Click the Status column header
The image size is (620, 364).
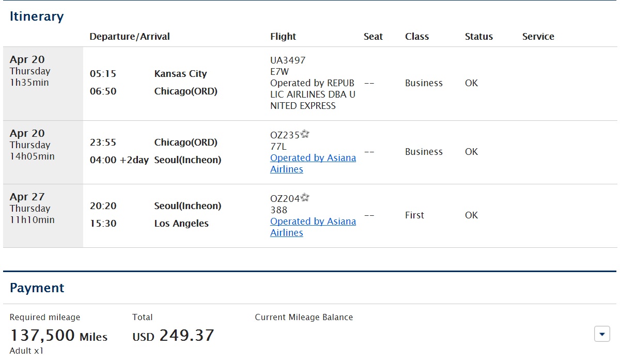479,37
